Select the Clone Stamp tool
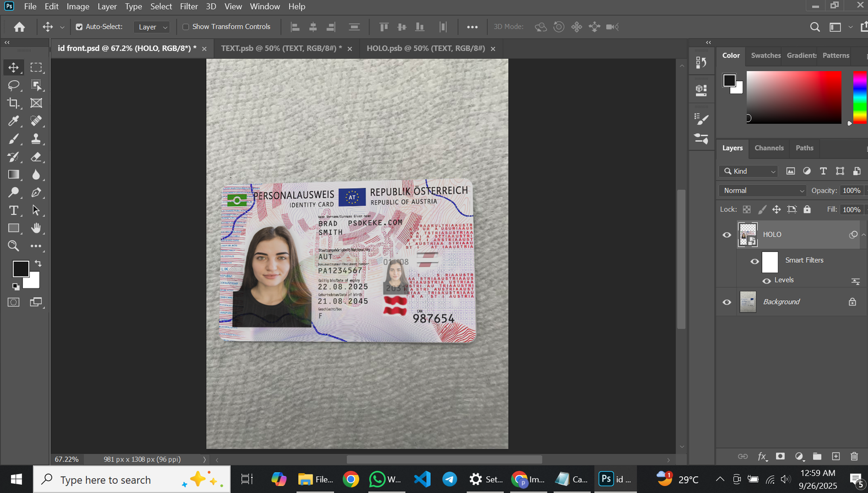Screen dimensions: 868x493 (x=36, y=139)
